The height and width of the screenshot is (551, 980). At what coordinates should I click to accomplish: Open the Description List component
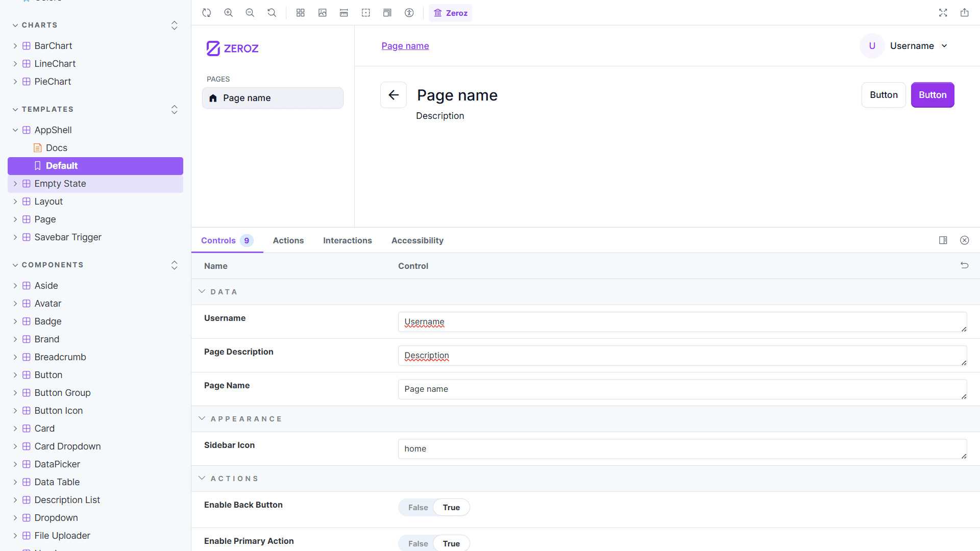tap(67, 500)
